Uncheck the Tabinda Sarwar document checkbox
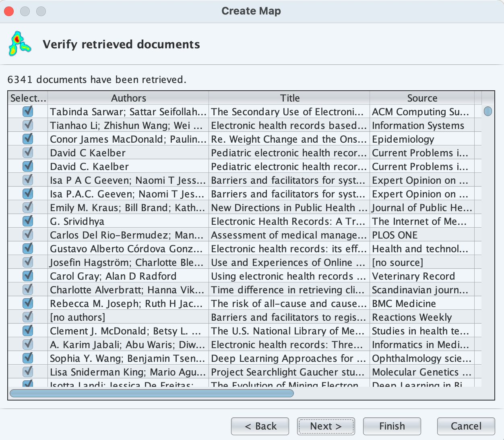Viewport: 504px width, 440px height. point(28,111)
